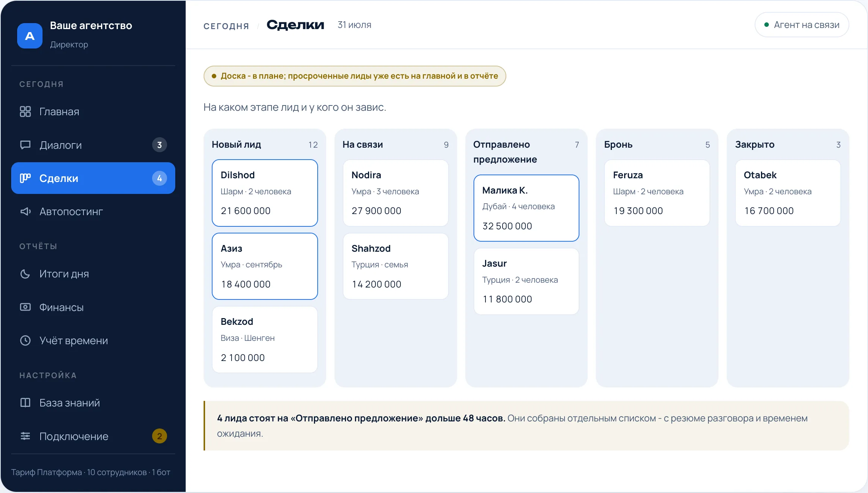
Task: Click the Диалоги chat bubble icon
Action: point(25,145)
